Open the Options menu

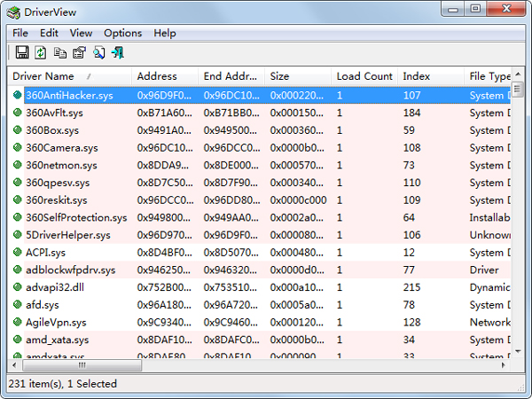click(x=123, y=33)
